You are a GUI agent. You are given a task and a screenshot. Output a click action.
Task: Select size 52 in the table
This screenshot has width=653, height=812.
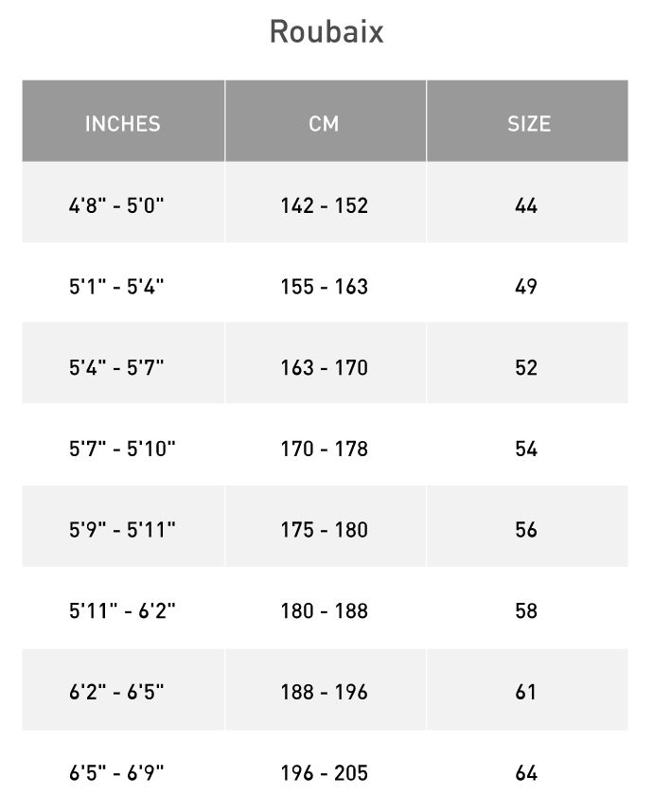[x=526, y=368]
